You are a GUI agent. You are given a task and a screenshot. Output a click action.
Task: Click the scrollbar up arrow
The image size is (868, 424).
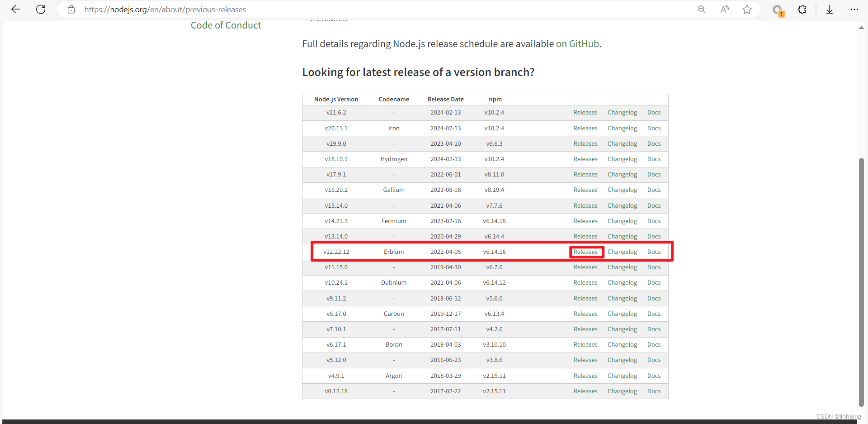click(x=861, y=28)
